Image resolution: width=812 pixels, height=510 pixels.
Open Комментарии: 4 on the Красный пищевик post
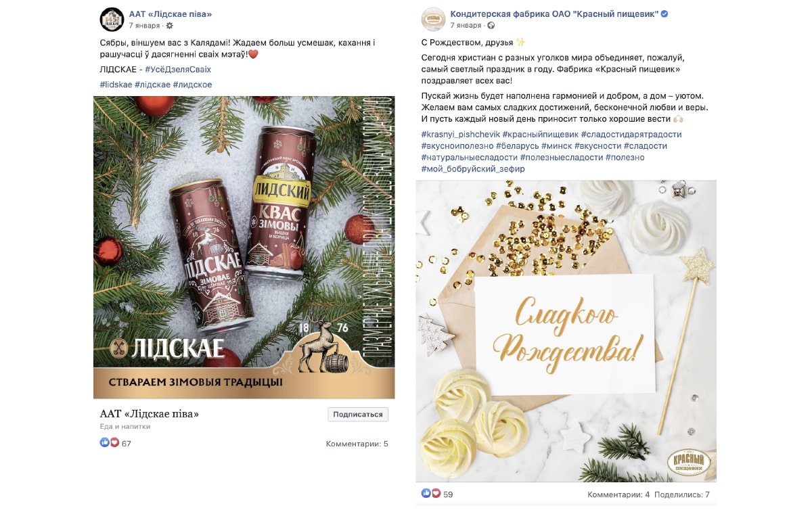(x=618, y=494)
